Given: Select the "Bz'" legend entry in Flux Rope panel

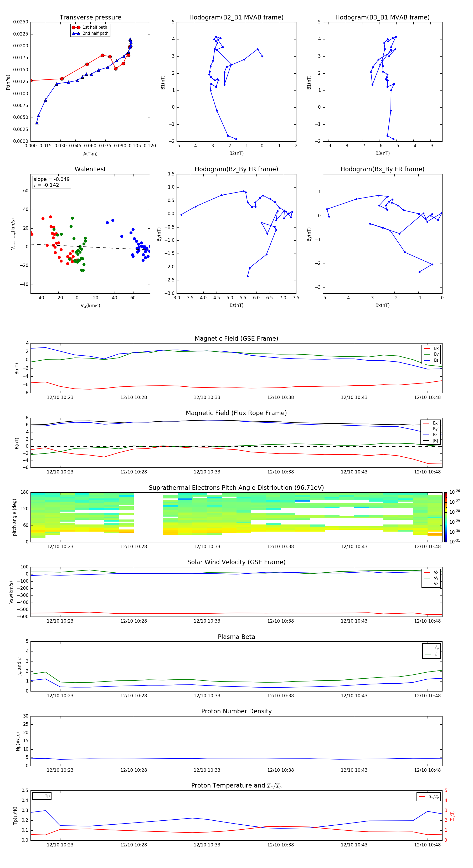Looking at the screenshot, I should [431, 435].
